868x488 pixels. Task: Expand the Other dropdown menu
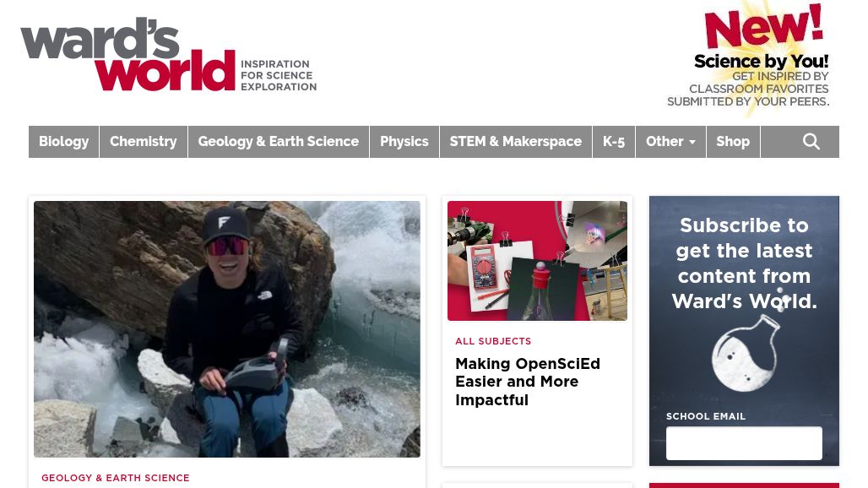(x=670, y=142)
